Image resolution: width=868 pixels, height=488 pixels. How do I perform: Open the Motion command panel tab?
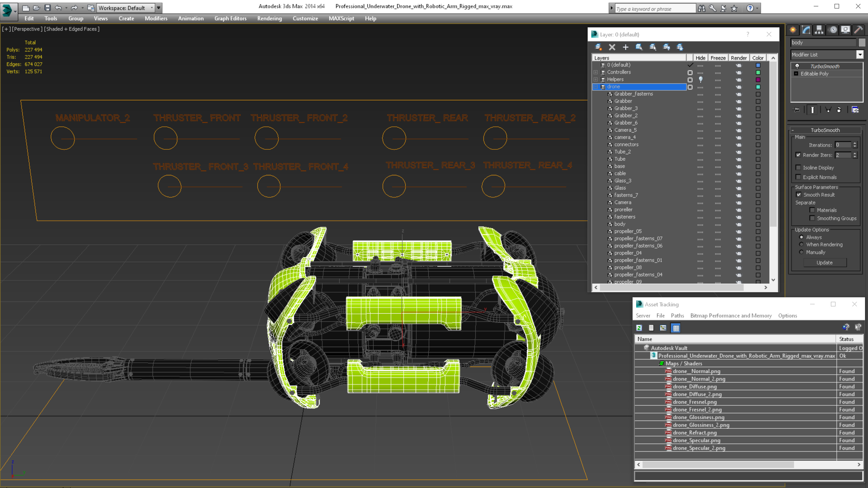(833, 30)
